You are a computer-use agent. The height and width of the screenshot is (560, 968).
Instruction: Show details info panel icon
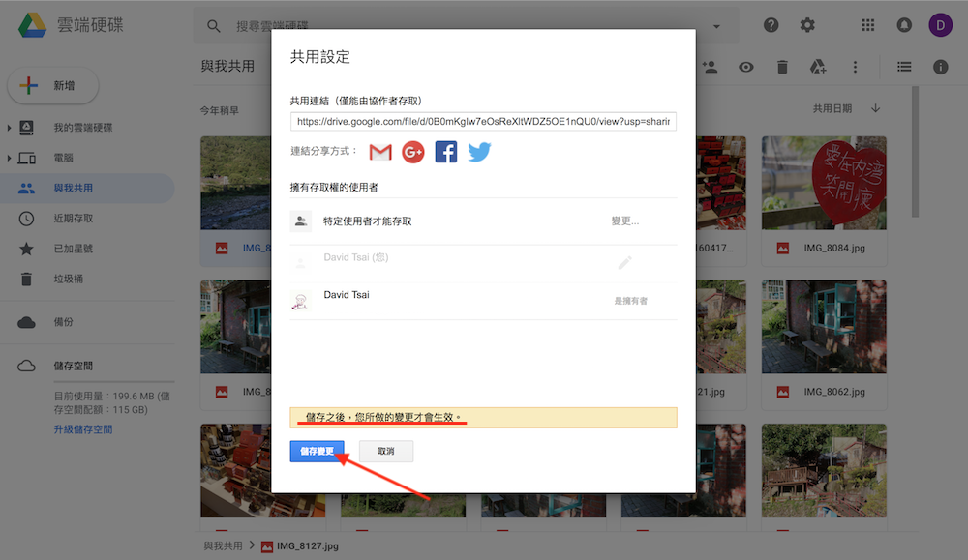pos(940,67)
